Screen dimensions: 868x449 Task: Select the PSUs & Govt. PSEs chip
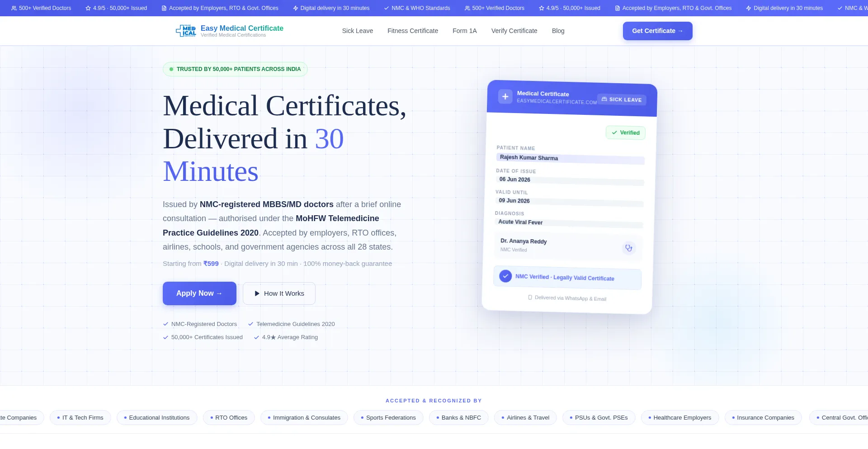[x=599, y=417]
